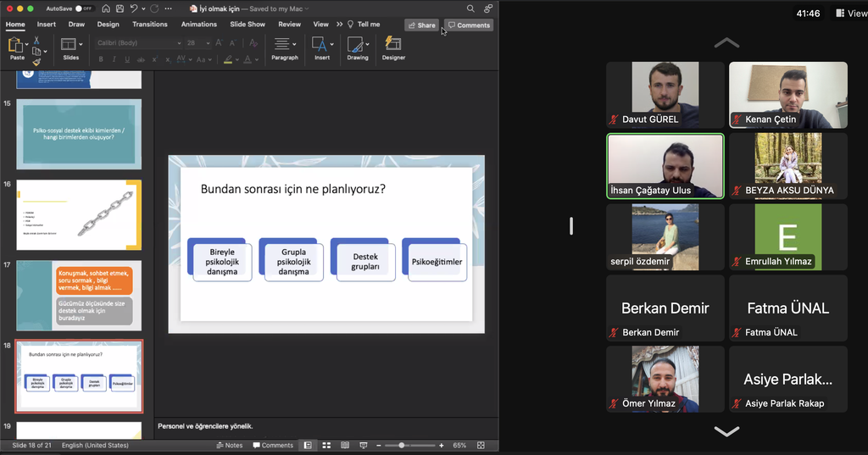The image size is (868, 455).
Task: Decrease font size
Action: (233, 42)
